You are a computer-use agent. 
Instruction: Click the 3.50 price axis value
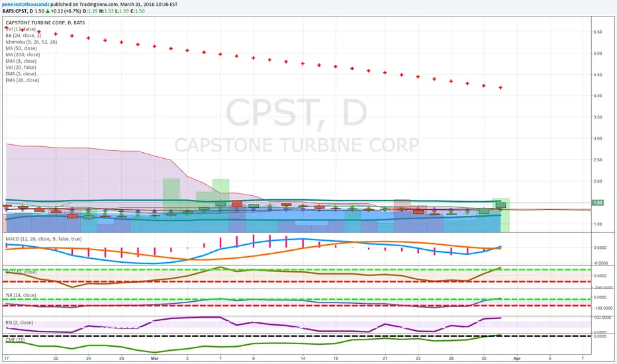click(x=598, y=117)
